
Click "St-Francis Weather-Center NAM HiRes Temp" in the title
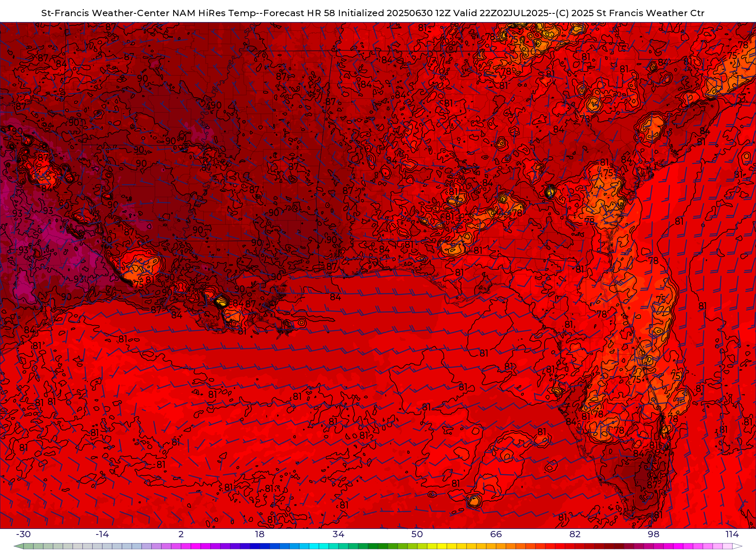coord(148,13)
